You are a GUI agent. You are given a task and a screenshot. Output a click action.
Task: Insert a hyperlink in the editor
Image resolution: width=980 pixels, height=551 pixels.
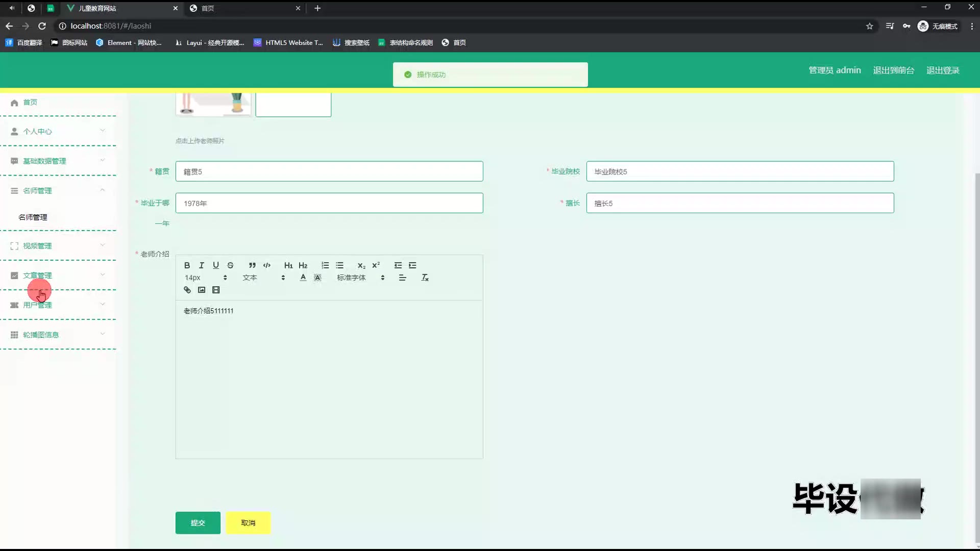coord(187,290)
